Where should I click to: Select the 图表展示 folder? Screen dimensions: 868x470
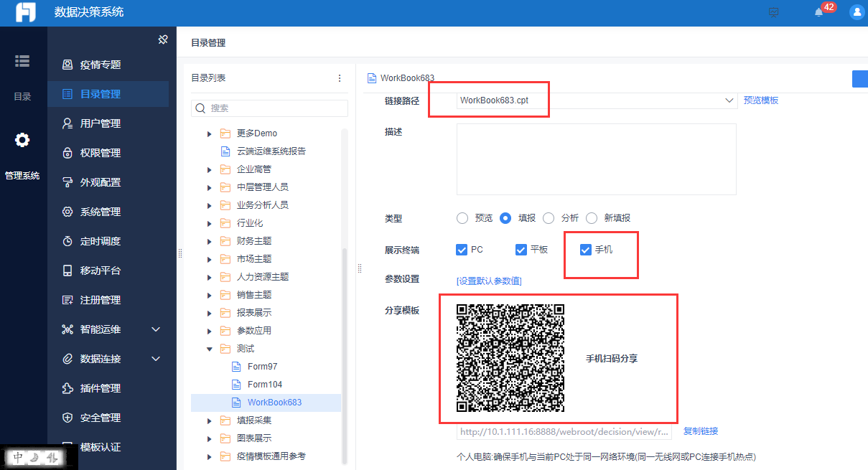click(254, 438)
